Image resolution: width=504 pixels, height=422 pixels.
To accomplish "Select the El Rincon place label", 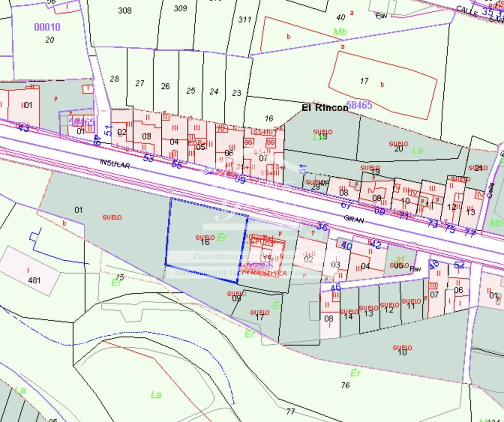I will coord(325,107).
